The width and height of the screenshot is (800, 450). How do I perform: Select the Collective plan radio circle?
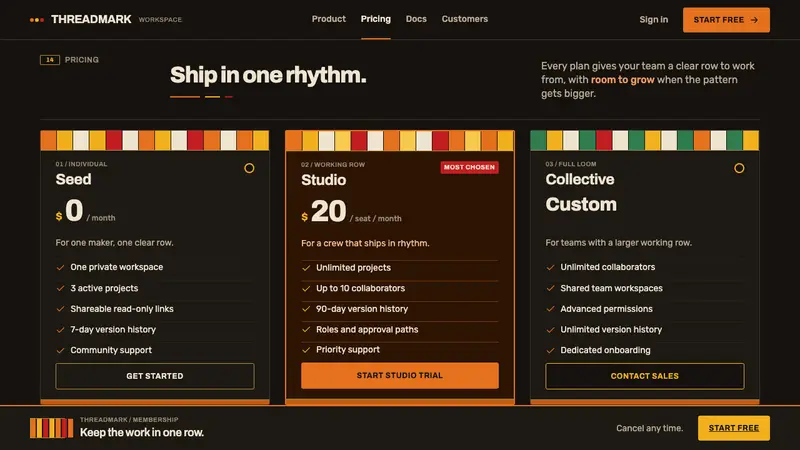click(739, 168)
